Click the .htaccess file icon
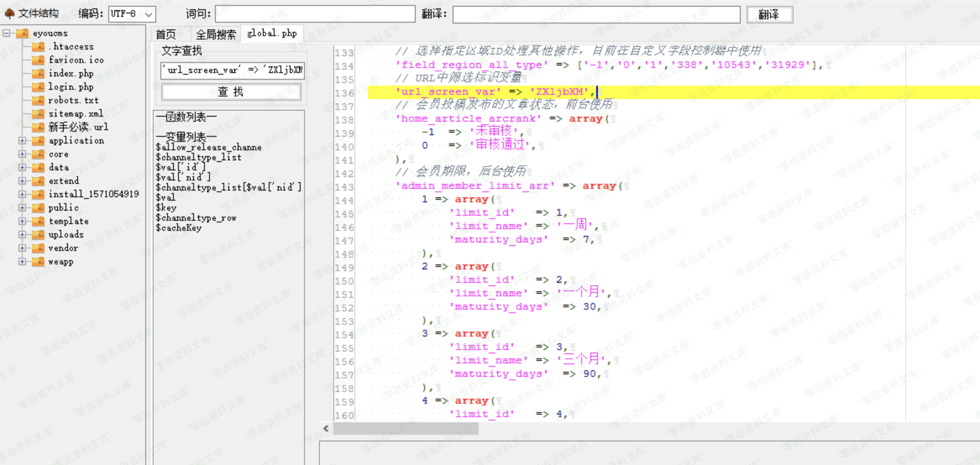This screenshot has width=980, height=465. pyautogui.click(x=38, y=47)
